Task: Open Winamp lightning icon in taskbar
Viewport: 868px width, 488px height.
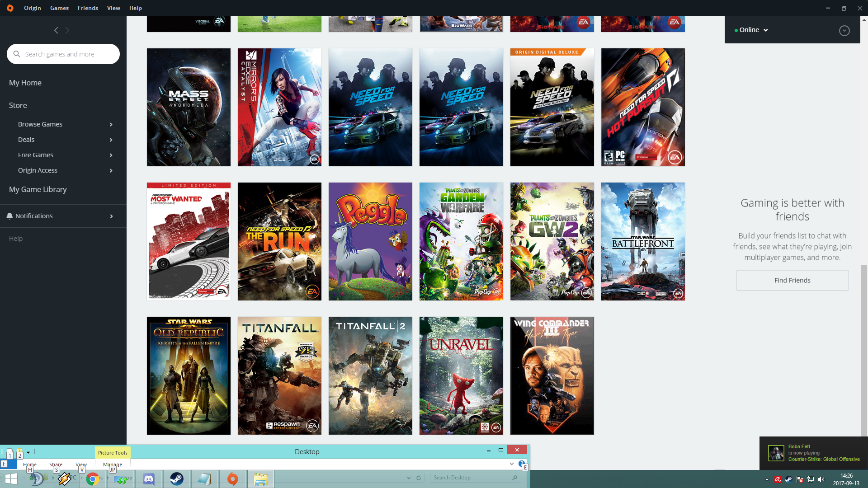Action: pos(65,479)
